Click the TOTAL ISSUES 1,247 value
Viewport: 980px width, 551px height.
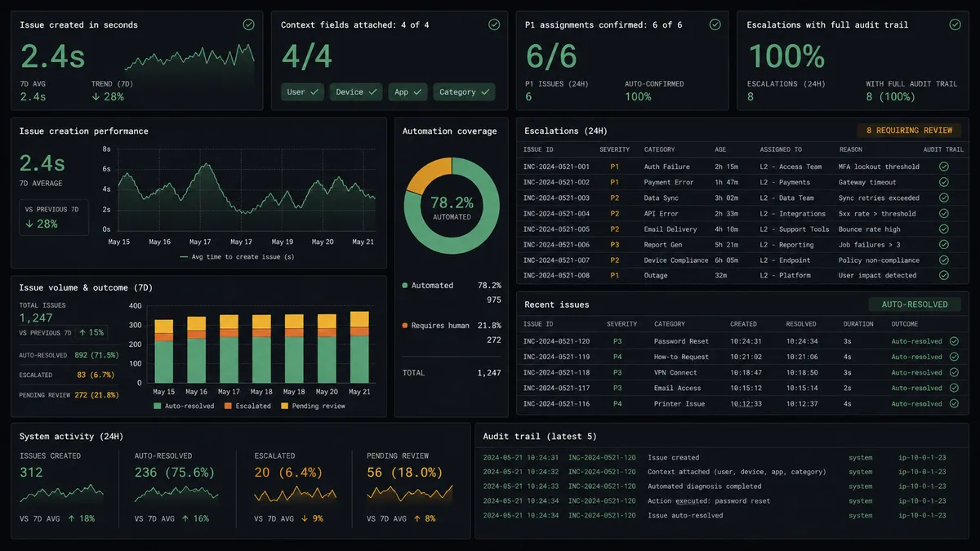click(36, 318)
